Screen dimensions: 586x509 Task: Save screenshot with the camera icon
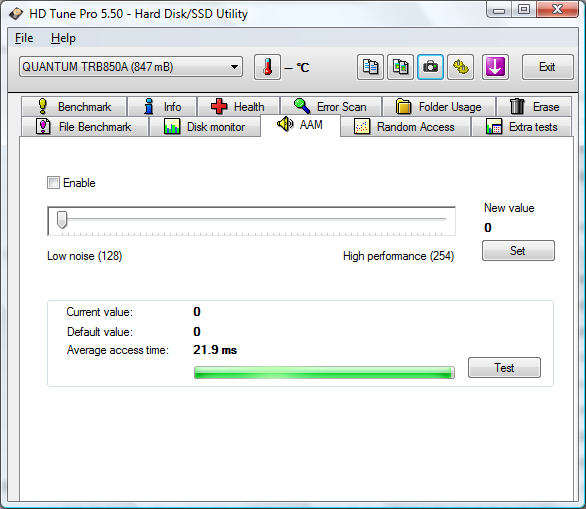click(x=431, y=67)
